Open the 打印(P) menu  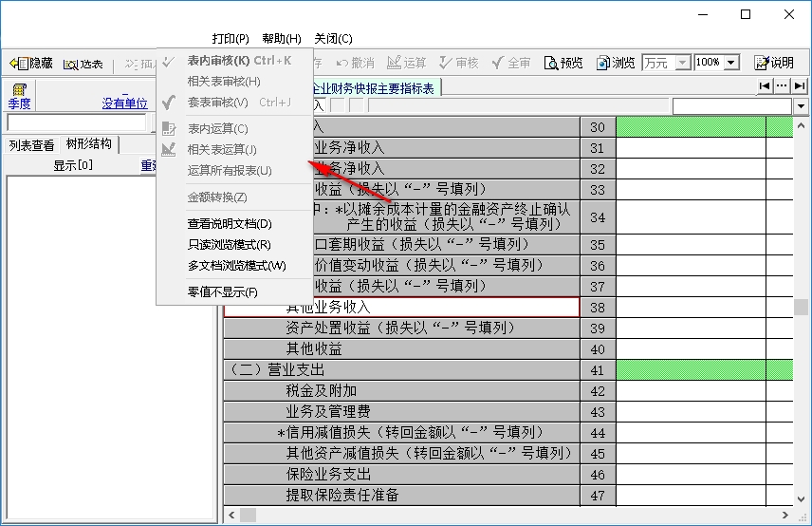[231, 38]
